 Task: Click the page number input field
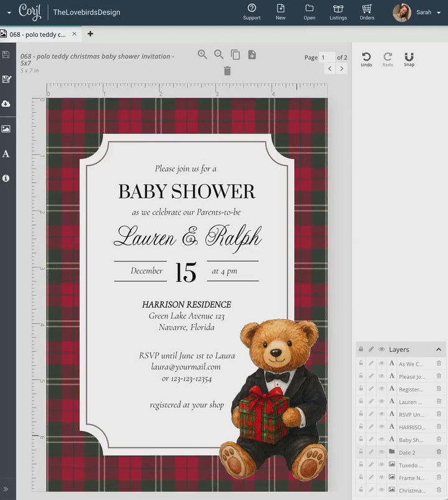point(327,57)
